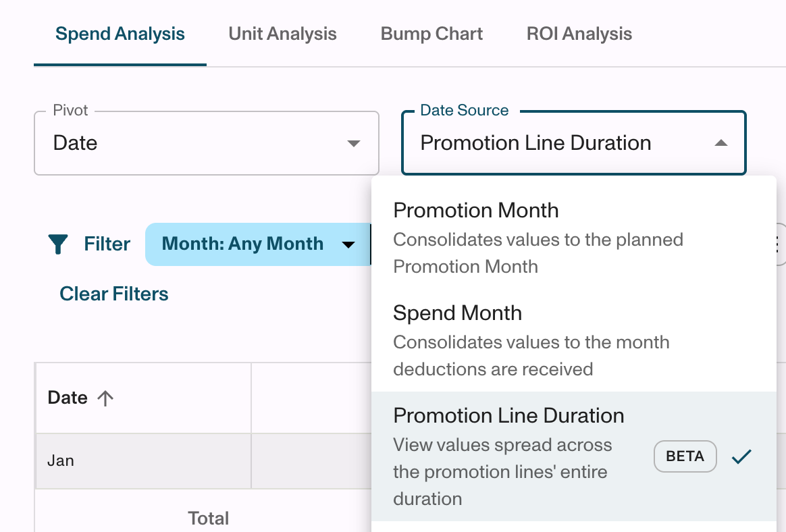The image size is (786, 532).
Task: Select the Jan row cell
Action: click(61, 461)
